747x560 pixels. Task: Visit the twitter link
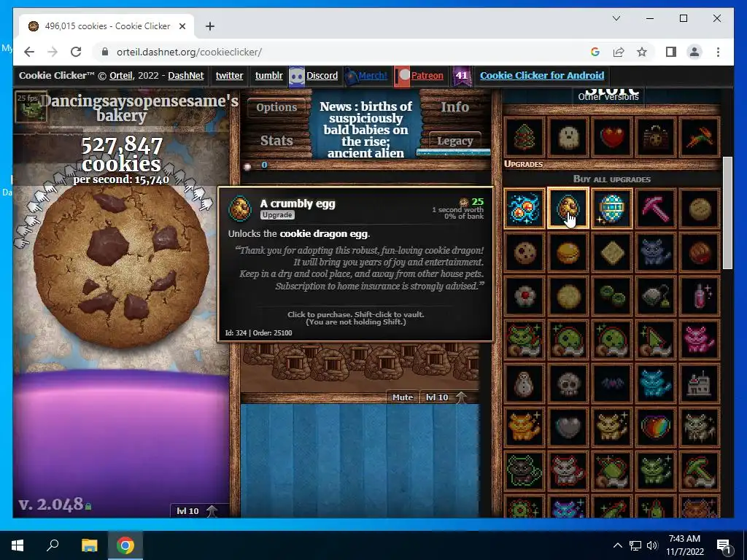coord(229,76)
